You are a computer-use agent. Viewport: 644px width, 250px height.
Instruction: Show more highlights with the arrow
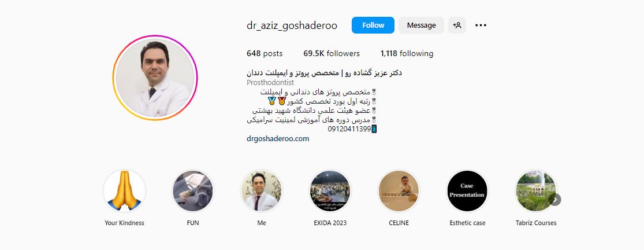555,200
